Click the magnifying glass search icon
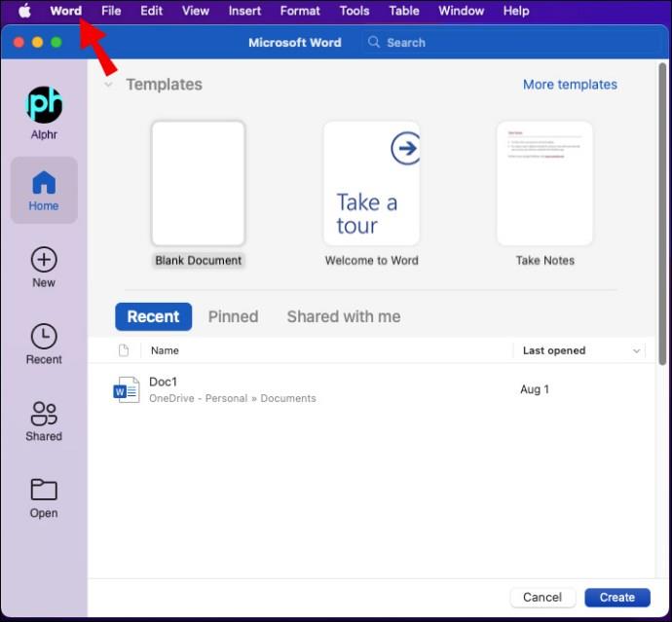The height and width of the screenshot is (622, 672). click(374, 42)
